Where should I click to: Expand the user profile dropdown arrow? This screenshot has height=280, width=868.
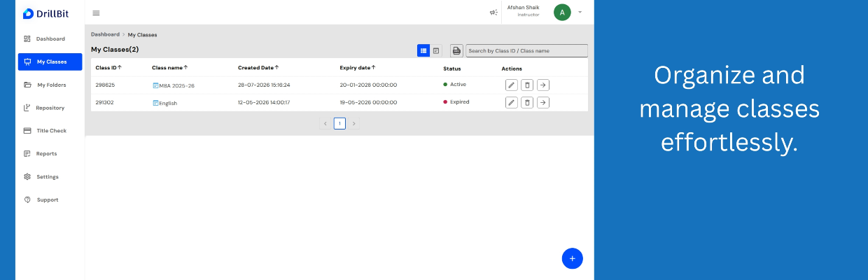(x=580, y=12)
